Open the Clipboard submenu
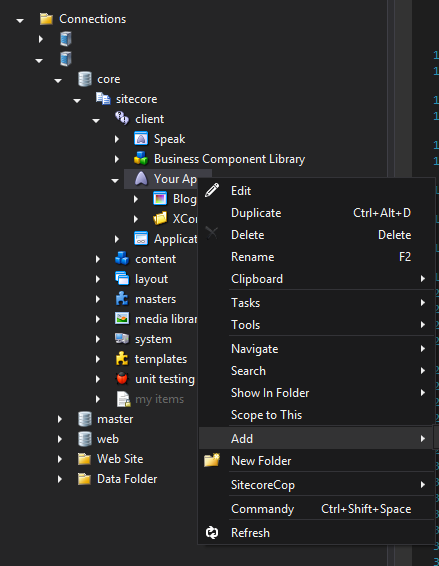The image size is (439, 566). (316, 279)
